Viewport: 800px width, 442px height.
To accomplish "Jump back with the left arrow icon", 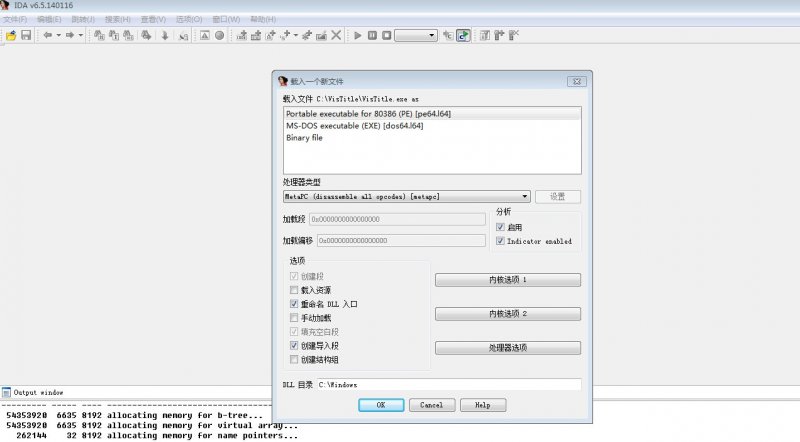I will pos(47,35).
